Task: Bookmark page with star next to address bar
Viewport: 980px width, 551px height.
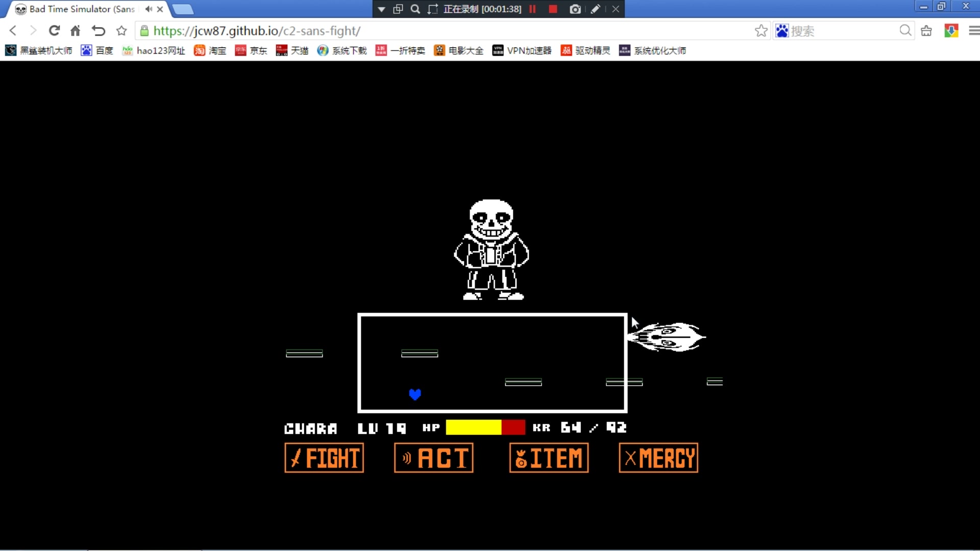Action: [121, 31]
